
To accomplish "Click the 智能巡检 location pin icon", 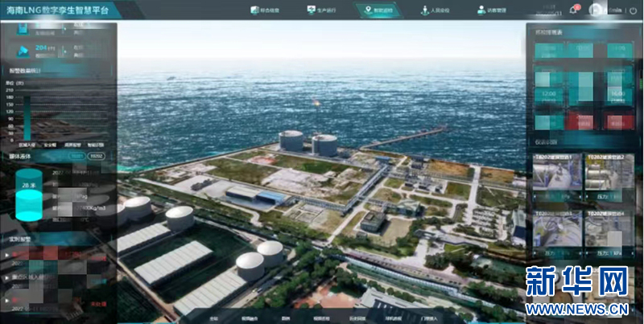I will pos(369,10).
